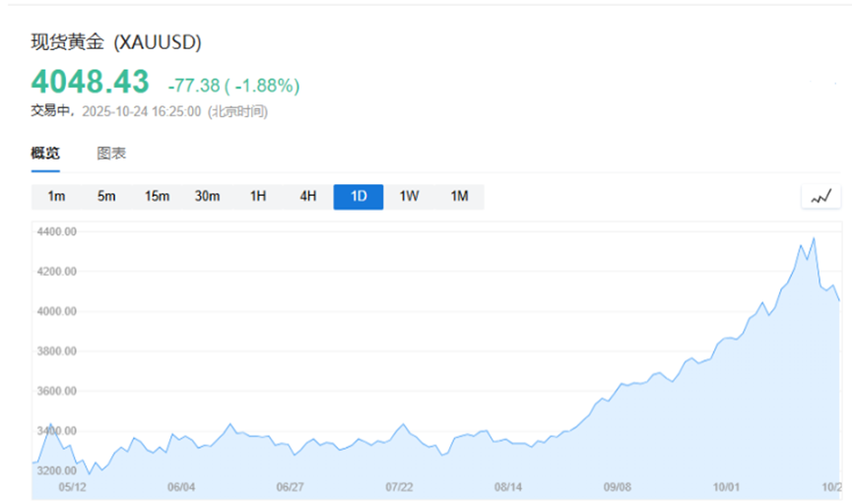The width and height of the screenshot is (852, 504).
Task: Click the active 1D timeframe button
Action: pos(359,197)
